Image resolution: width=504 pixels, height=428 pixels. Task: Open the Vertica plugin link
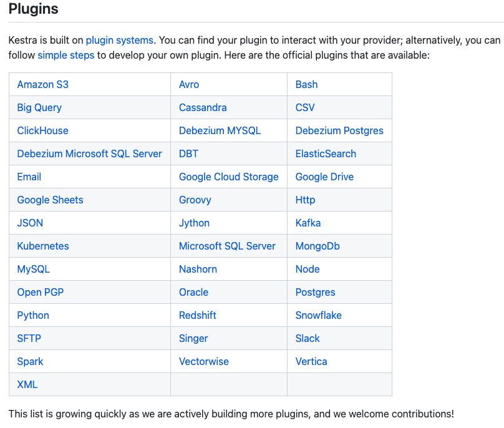tap(311, 362)
